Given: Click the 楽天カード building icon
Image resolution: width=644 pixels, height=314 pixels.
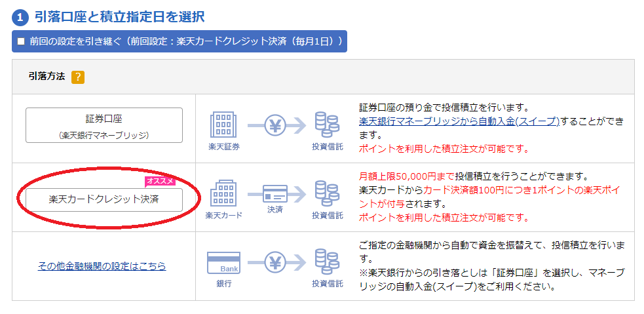Looking at the screenshot, I should pyautogui.click(x=223, y=193).
